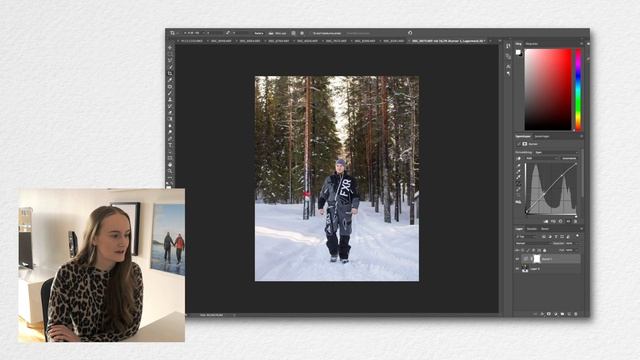Toggle clip adjustment to layer below

[546, 222]
